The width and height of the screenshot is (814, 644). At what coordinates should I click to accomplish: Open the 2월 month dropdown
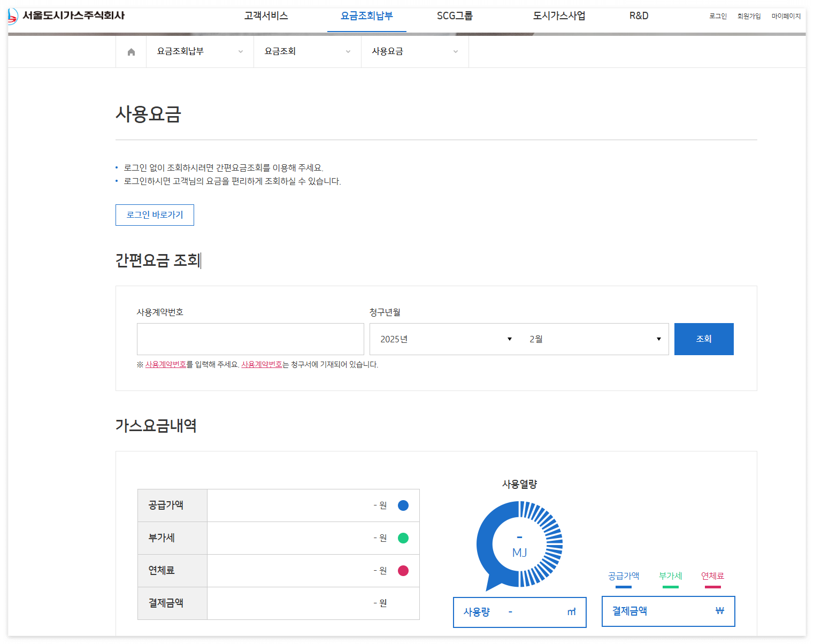594,339
